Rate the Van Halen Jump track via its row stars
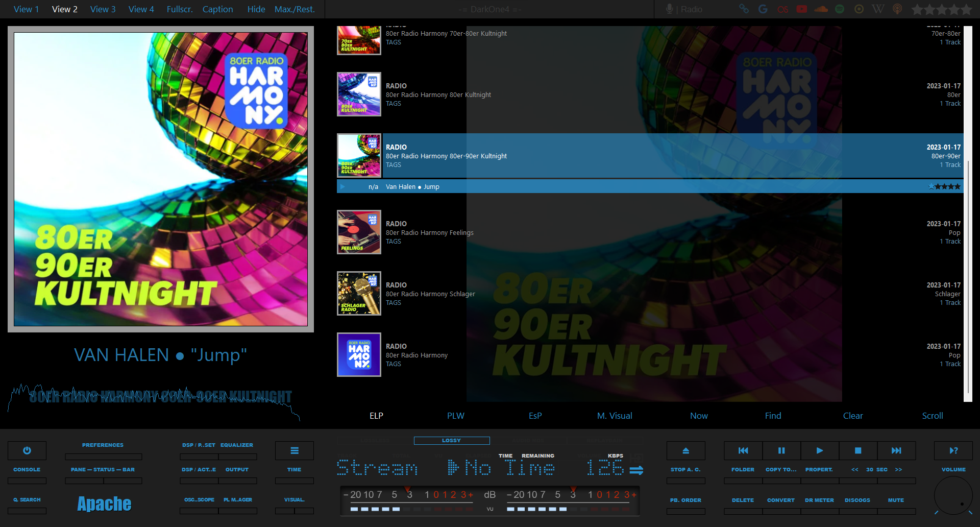Viewport: 980px width, 527px height. [944, 187]
